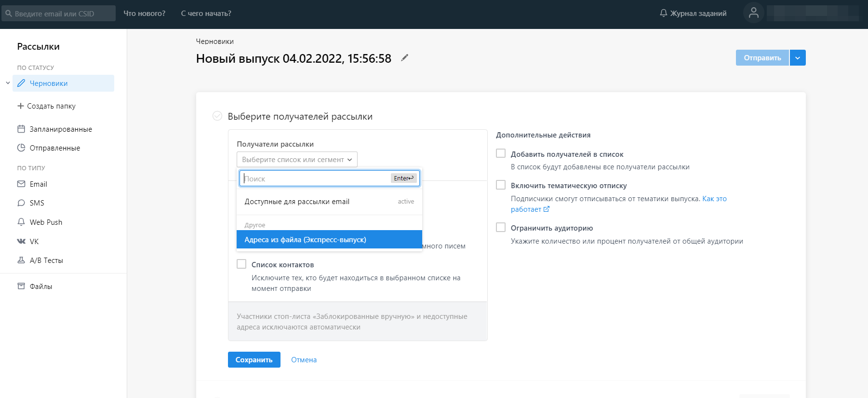868x398 pixels.
Task: Click the Другое group label in the dropdown
Action: coord(255,225)
